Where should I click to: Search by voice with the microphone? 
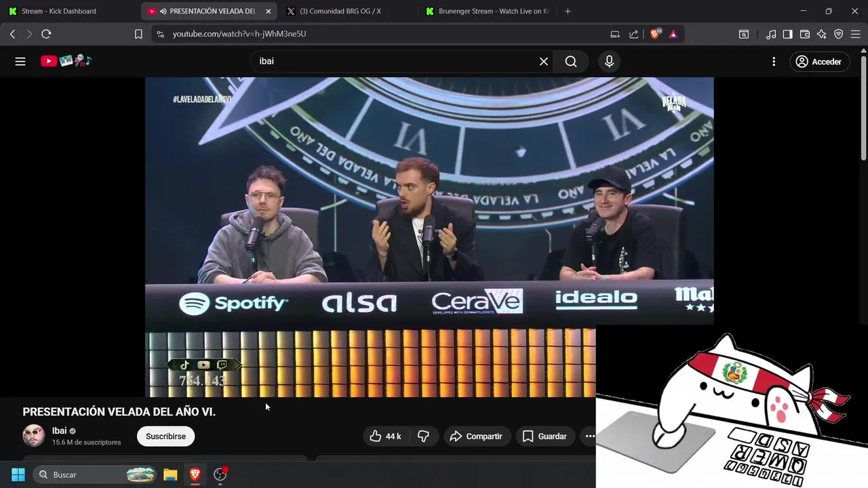[x=609, y=62]
